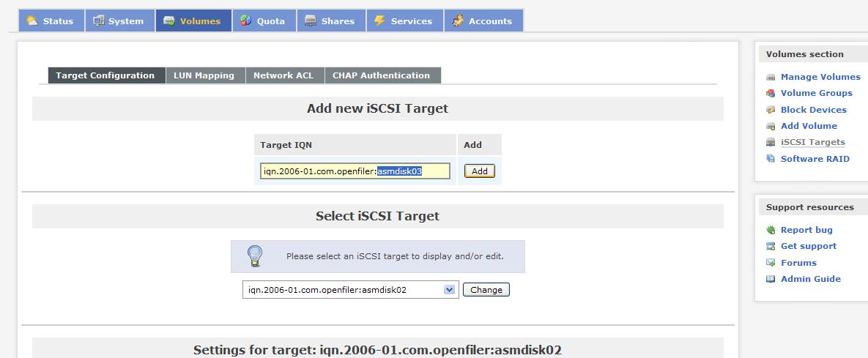
Task: Open the iSCSI Targets sidebar link
Action: 812,142
